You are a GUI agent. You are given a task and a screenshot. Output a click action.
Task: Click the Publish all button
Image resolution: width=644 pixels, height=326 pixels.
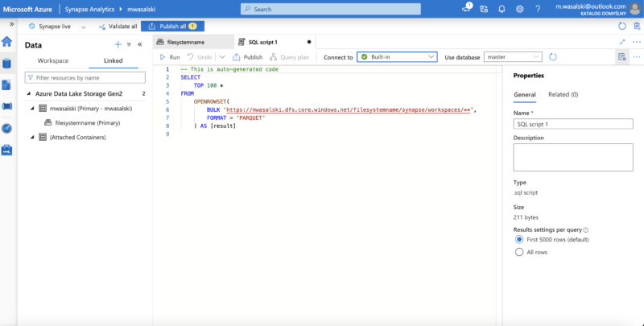tap(172, 26)
